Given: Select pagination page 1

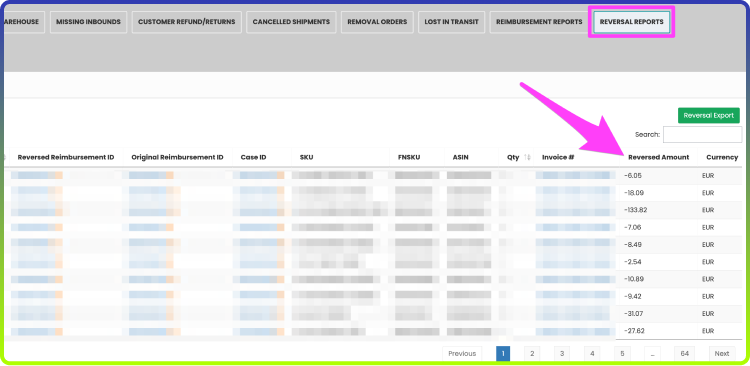Looking at the screenshot, I should pos(503,354).
